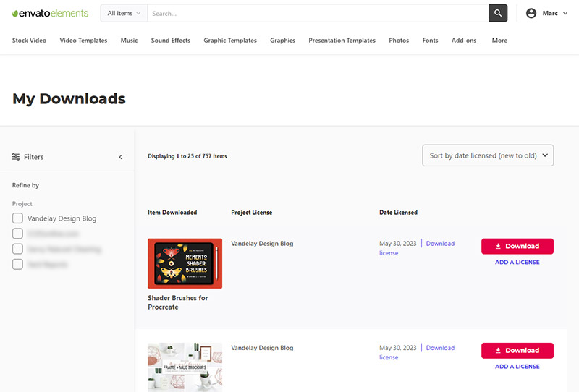Open the Presentation Templates menu
The width and height of the screenshot is (579, 392).
[x=342, y=41]
